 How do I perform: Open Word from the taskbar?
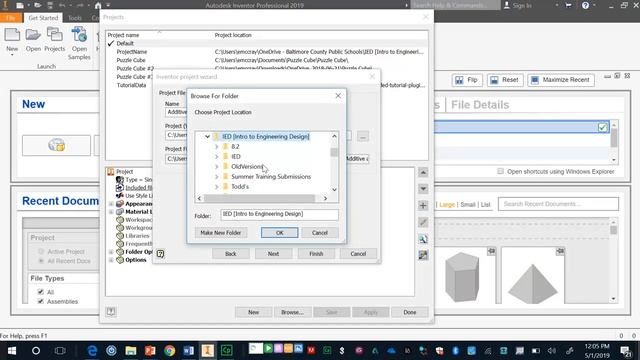188,350
